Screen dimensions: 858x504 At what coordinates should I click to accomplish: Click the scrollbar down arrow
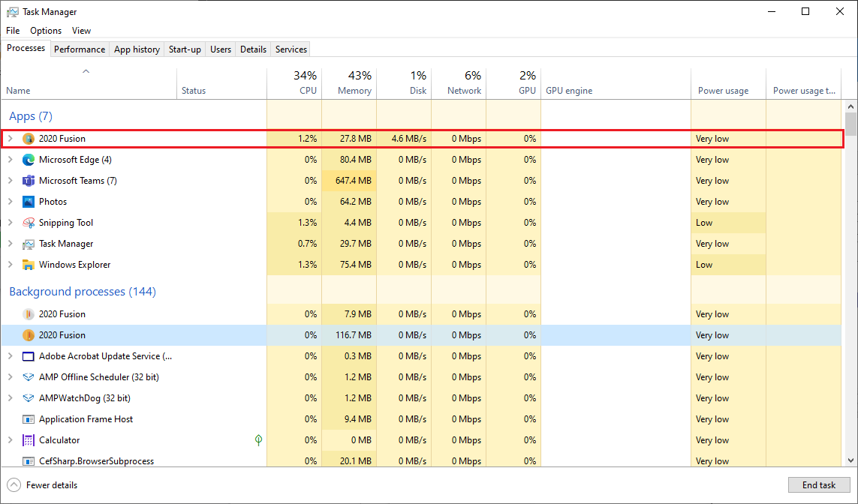click(850, 460)
